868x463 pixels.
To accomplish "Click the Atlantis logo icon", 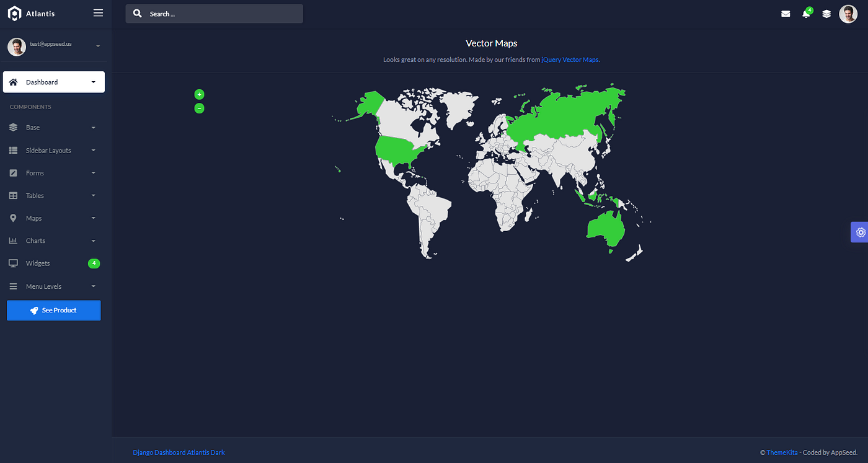I will click(x=14, y=12).
